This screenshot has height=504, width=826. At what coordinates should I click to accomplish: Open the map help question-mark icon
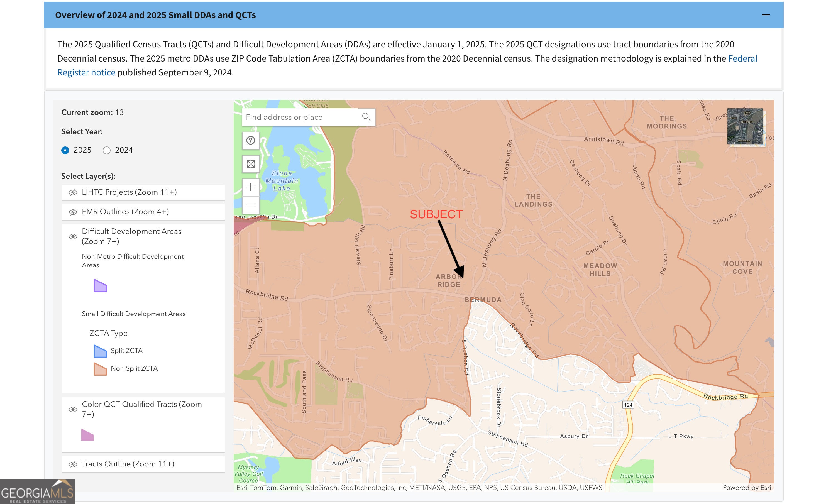coord(250,140)
